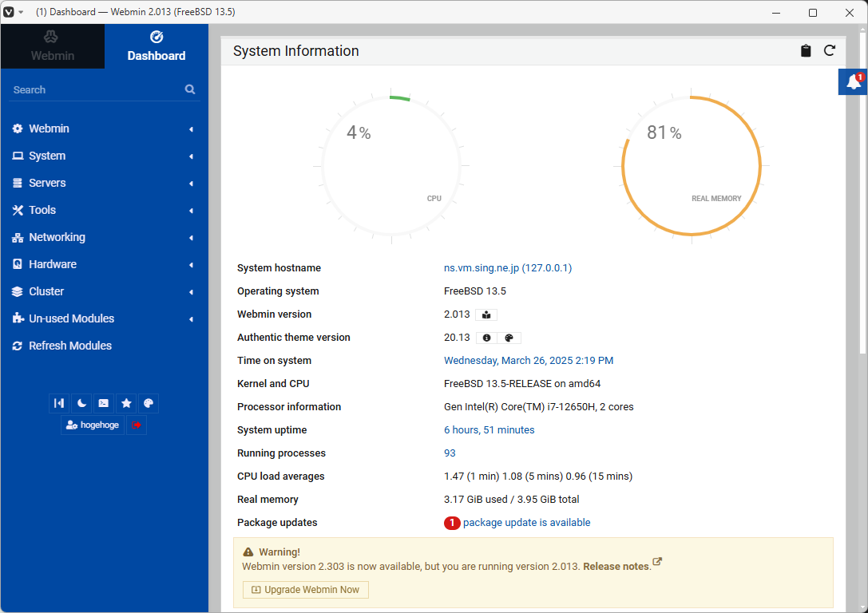The image size is (868, 613).
Task: Click the CPU load averages value
Action: tap(538, 477)
